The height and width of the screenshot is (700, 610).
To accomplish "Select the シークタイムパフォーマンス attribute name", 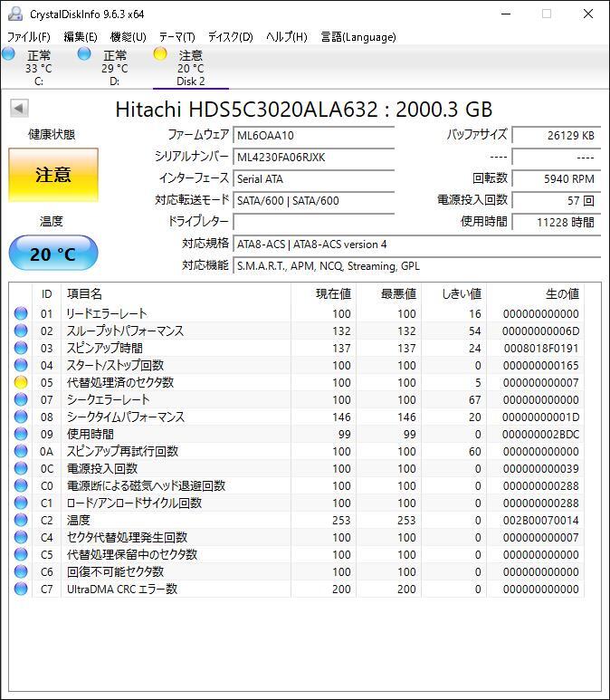I will click(x=126, y=417).
